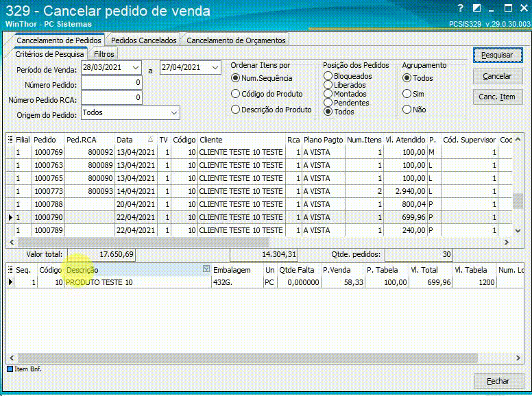Open the end date dropdown 27/04/2021
Image resolution: width=532 pixels, height=396 pixels.
click(215, 67)
